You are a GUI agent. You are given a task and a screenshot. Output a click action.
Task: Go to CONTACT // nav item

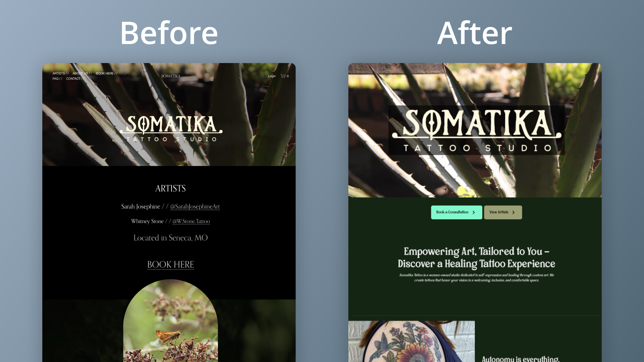pyautogui.click(x=75, y=79)
